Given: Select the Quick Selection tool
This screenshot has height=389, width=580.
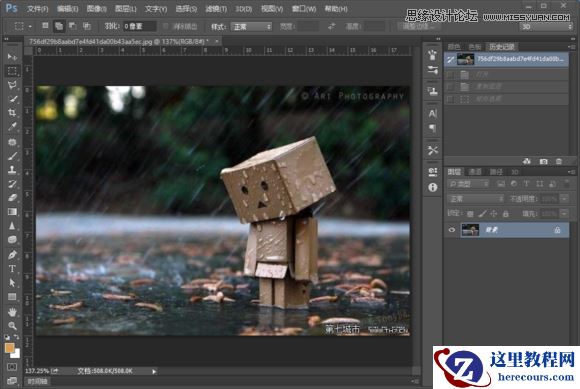Looking at the screenshot, I should (12, 99).
